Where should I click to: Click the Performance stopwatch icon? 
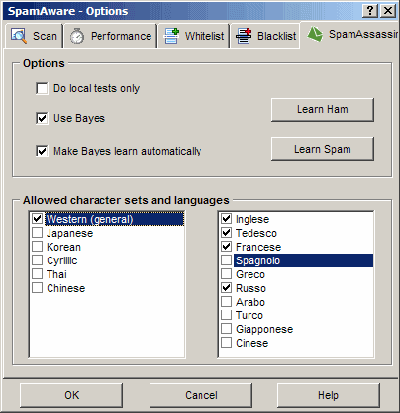[x=77, y=36]
